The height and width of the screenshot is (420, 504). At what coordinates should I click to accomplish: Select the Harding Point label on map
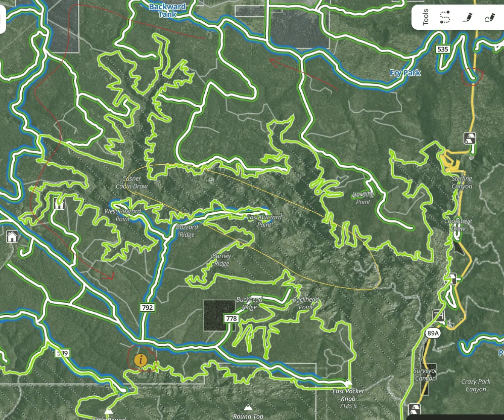[x=363, y=198]
